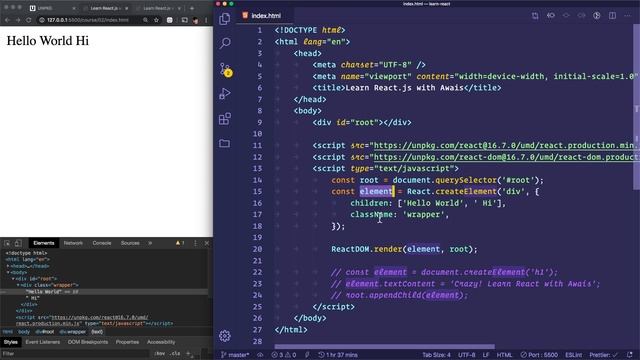Open the unpkg react.production script link on line 11
The width and height of the screenshot is (640, 360).
click(504, 145)
